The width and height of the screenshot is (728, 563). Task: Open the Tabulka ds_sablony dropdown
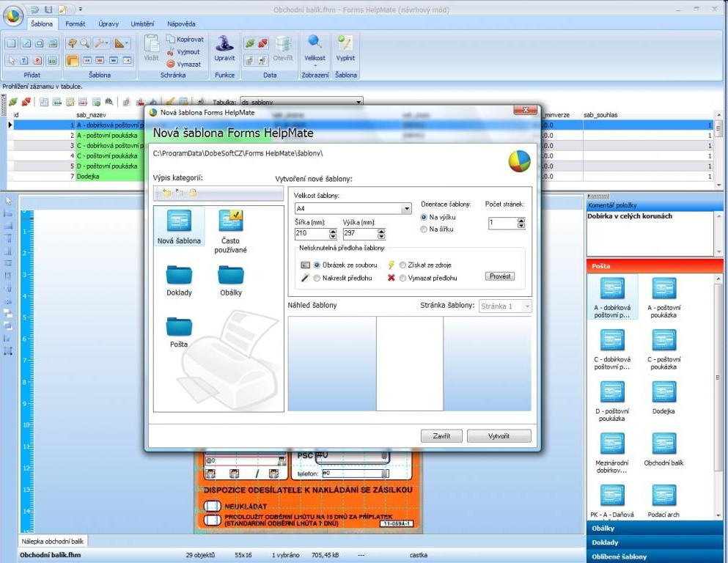click(x=359, y=102)
